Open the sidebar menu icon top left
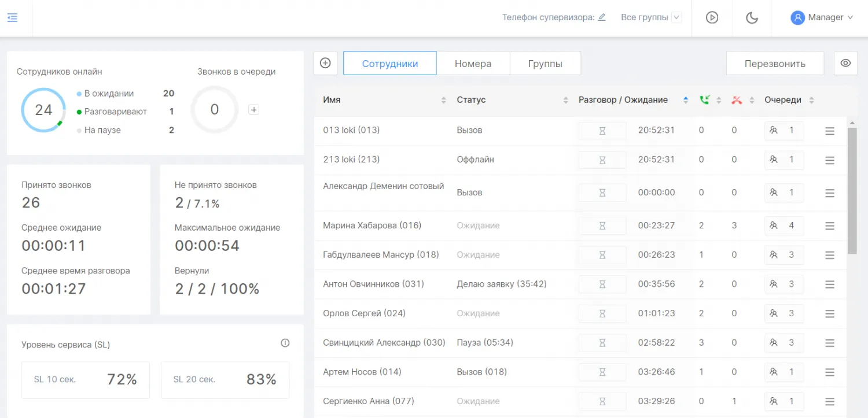868x418 pixels. point(13,17)
